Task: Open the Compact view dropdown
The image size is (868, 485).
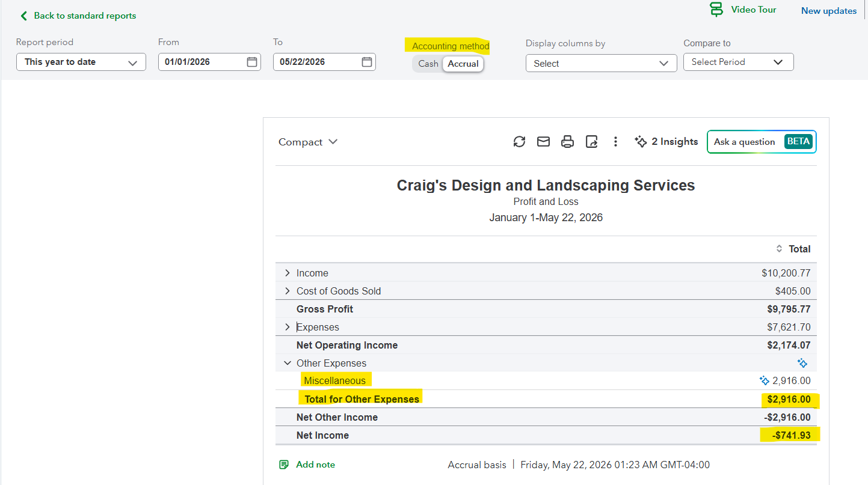Action: pos(308,142)
